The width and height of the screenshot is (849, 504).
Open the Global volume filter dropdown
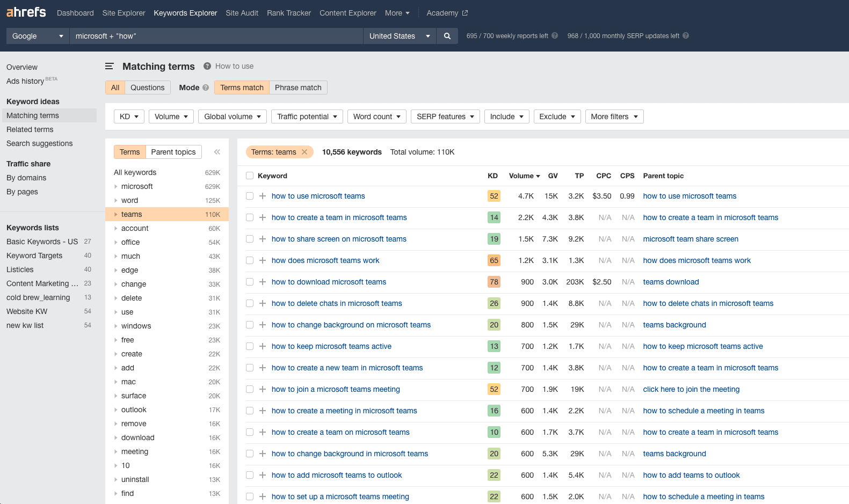point(233,116)
